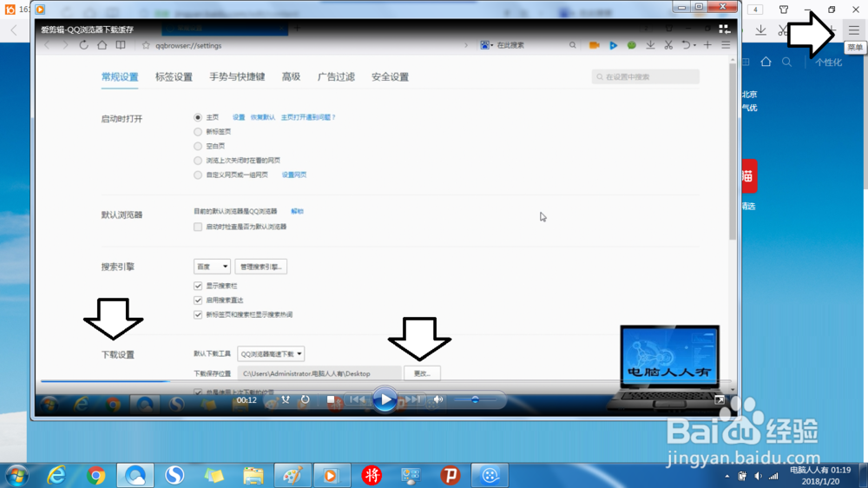This screenshot has height=488, width=868.
Task: Reload the settings page in the video's browser
Action: click(83, 45)
